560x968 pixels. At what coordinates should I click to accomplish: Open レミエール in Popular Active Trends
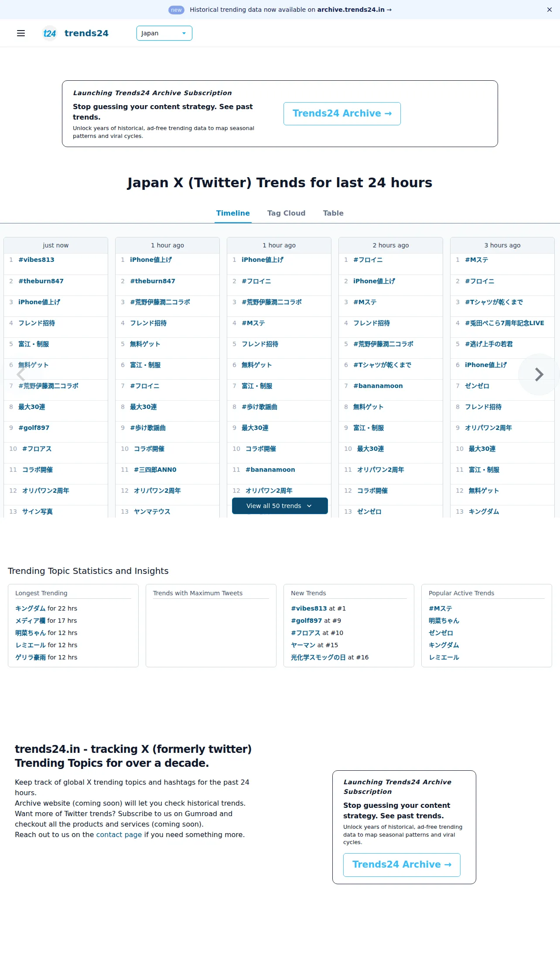pos(444,657)
